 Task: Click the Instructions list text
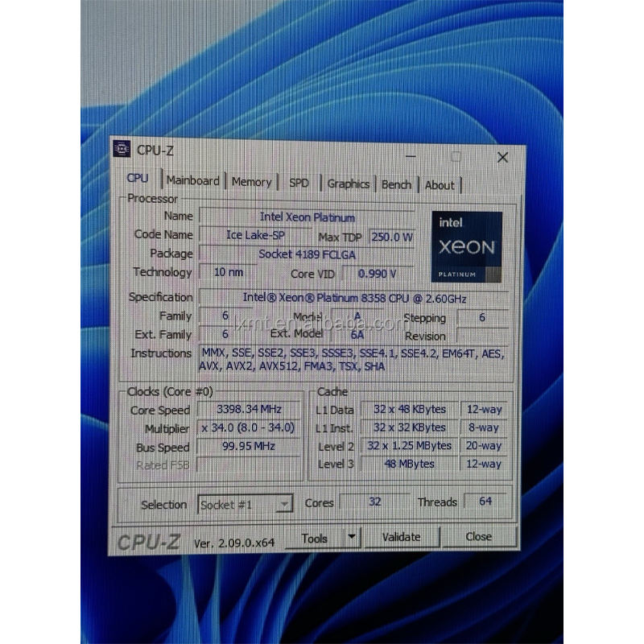coord(353,360)
